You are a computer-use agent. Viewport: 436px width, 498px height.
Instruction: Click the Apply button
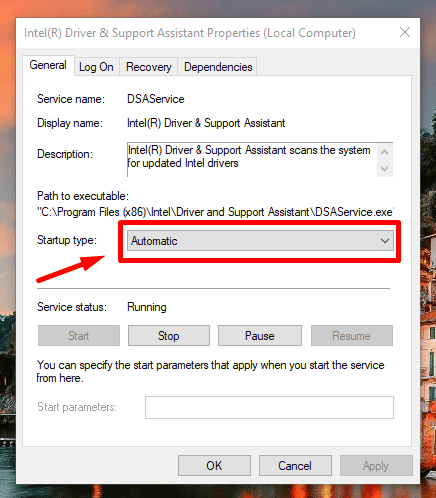coord(376,466)
